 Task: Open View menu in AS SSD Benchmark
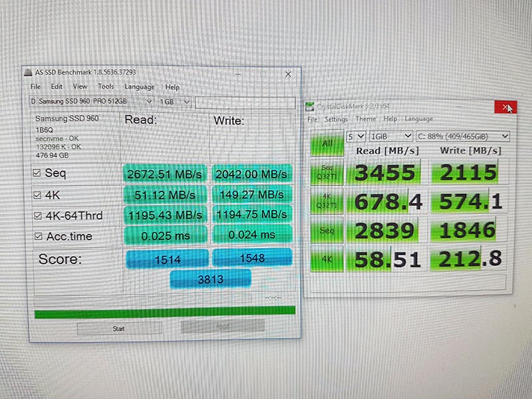pos(80,86)
